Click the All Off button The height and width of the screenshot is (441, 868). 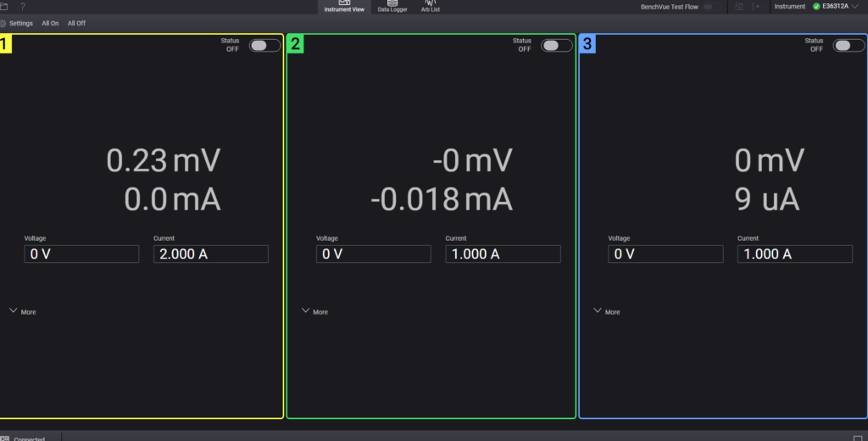[x=76, y=23]
